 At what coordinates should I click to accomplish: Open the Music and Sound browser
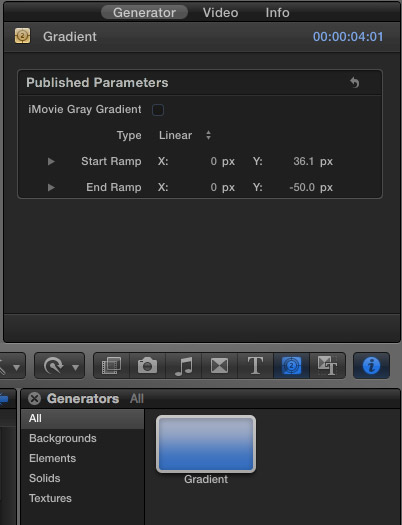(x=183, y=365)
